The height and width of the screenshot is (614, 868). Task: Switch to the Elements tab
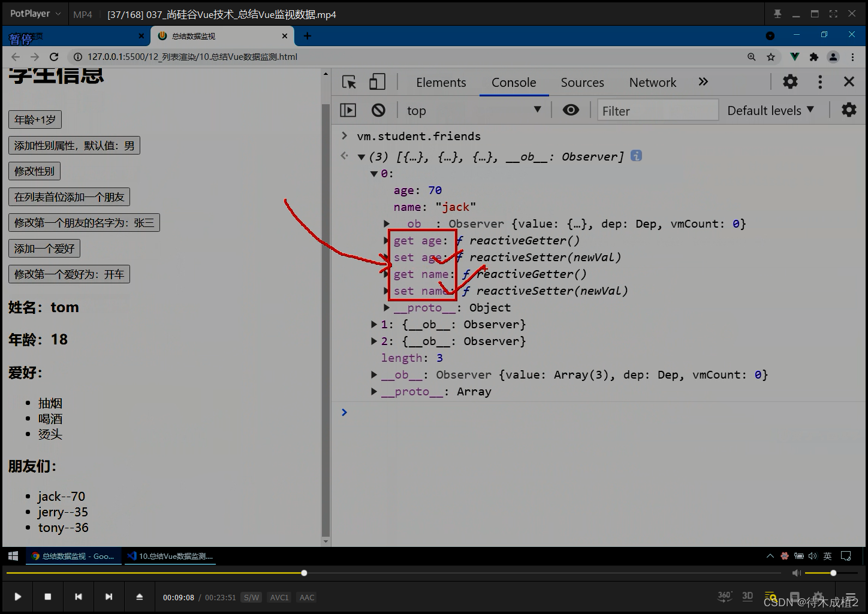(x=441, y=83)
